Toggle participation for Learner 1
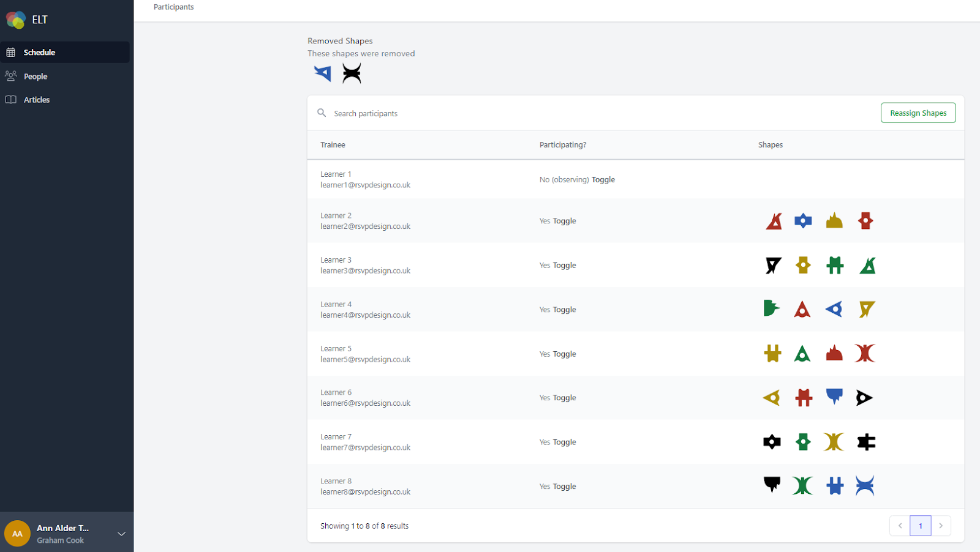980x552 pixels. tap(603, 180)
